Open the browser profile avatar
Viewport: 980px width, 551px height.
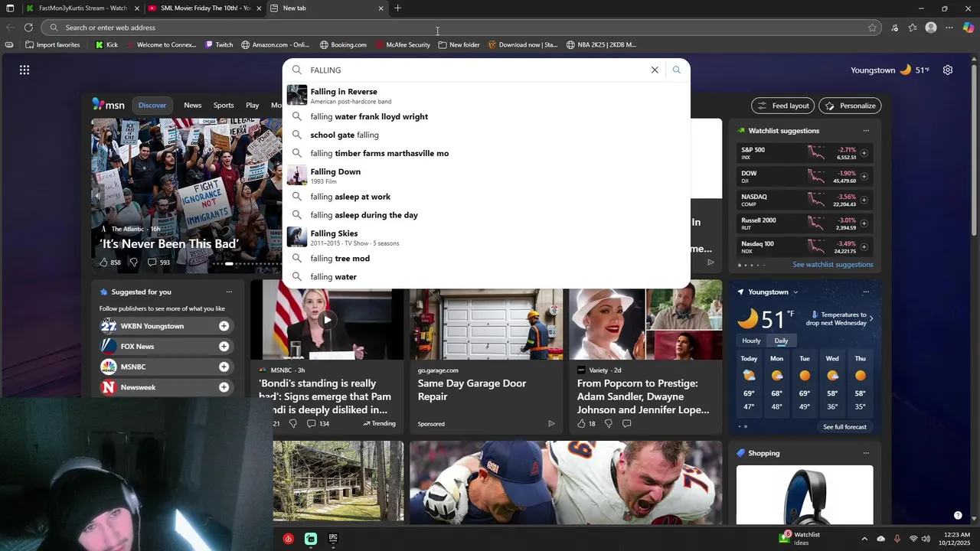[x=931, y=28]
